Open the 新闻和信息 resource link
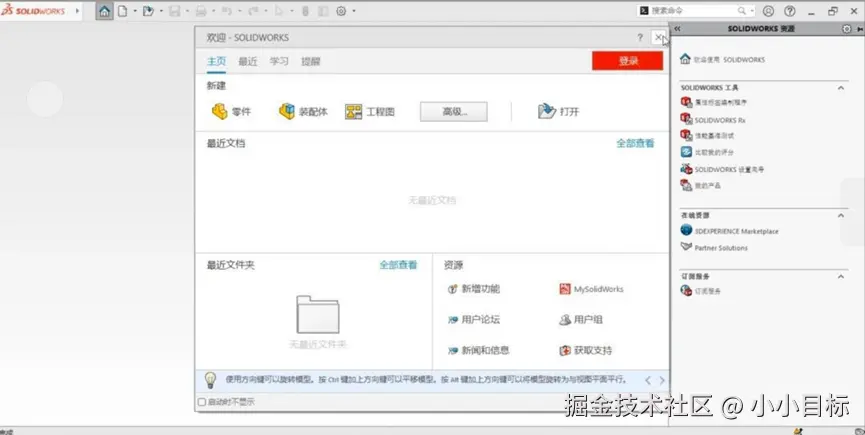Viewport: 865px width, 435px height. 478,350
